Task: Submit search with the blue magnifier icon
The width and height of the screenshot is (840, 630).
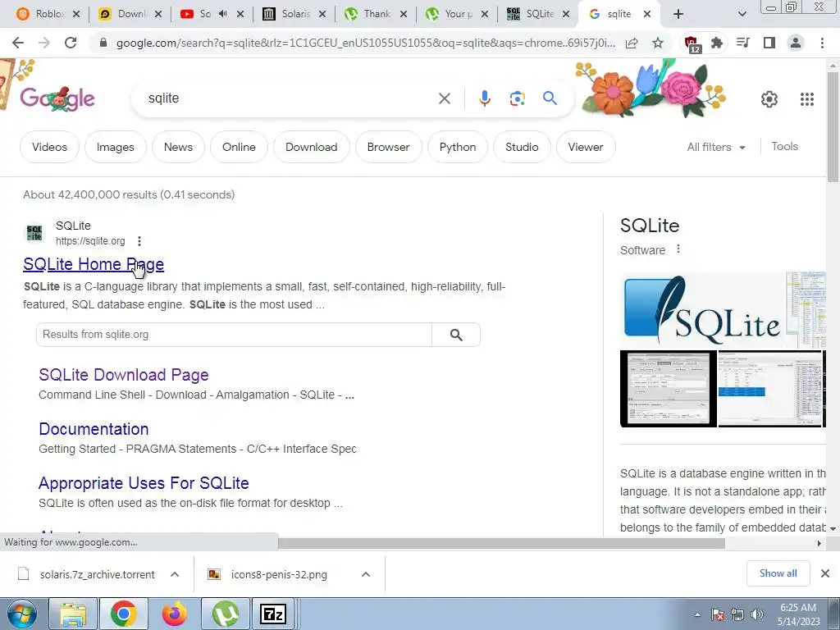Action: tap(550, 98)
